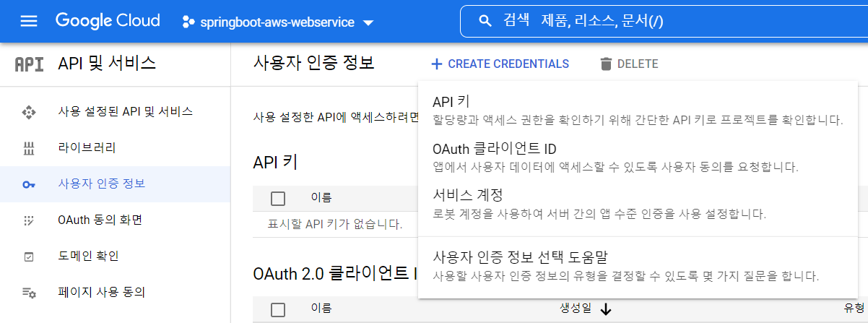Click the 사용 설정한 API에 액세스하려면 description text
Screen dimensions: 868x323
pos(336,117)
